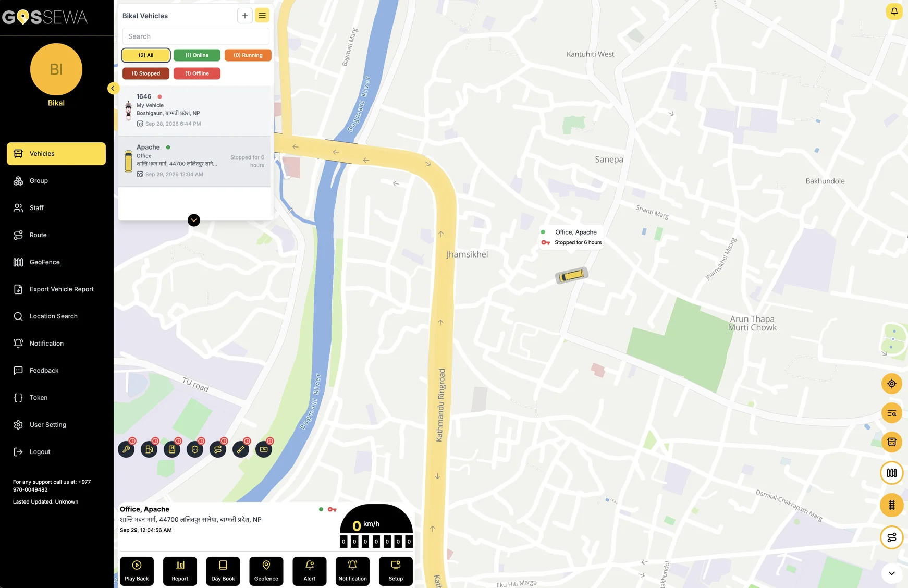Open the test tube shortcut icon
Screen dimensions: 908x588
click(x=241, y=449)
